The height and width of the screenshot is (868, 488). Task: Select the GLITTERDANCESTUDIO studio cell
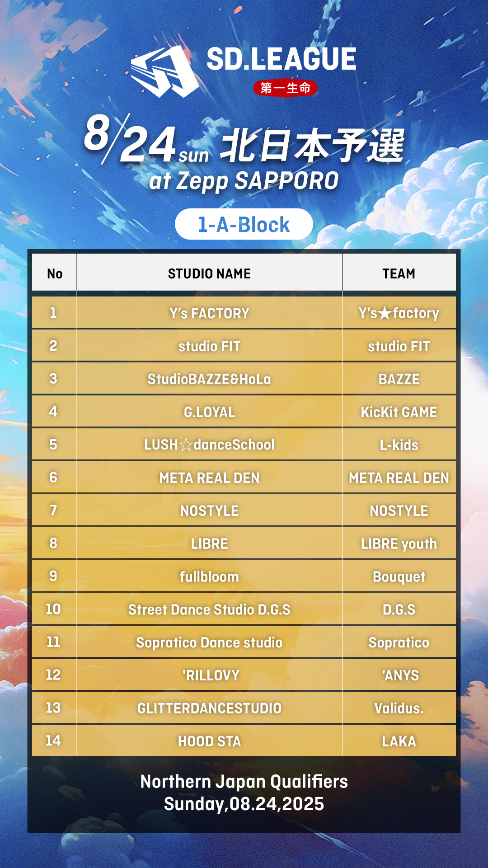210,708
